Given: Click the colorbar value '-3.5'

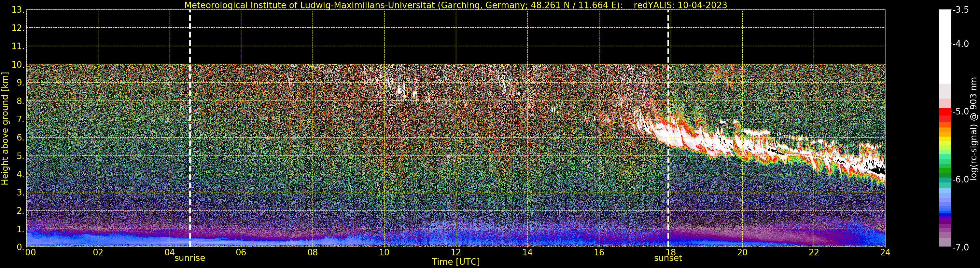Looking at the screenshot, I should coord(960,10).
